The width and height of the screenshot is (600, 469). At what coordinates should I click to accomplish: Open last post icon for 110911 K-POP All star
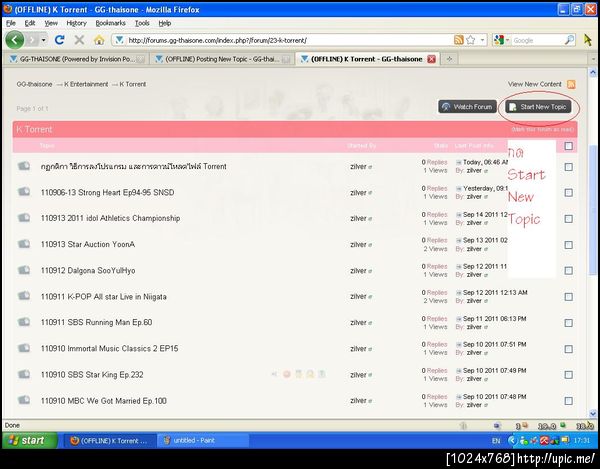coord(458,293)
